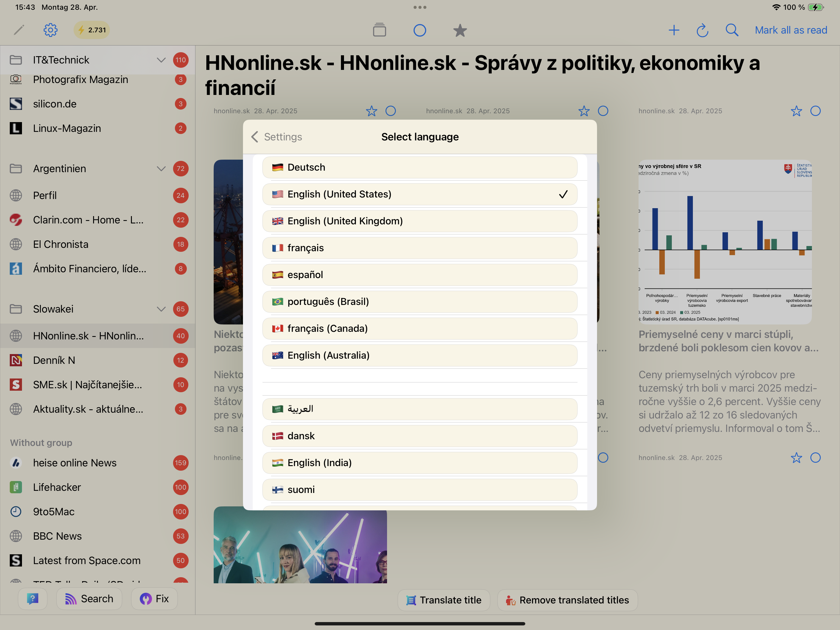Tap the pencil edit icon
The image size is (840, 630).
pyautogui.click(x=19, y=30)
